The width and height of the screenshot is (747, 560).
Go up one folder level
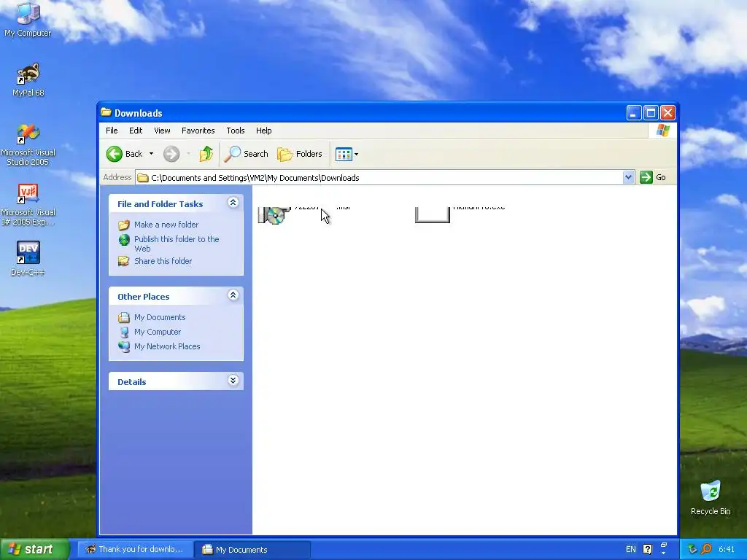(x=206, y=154)
